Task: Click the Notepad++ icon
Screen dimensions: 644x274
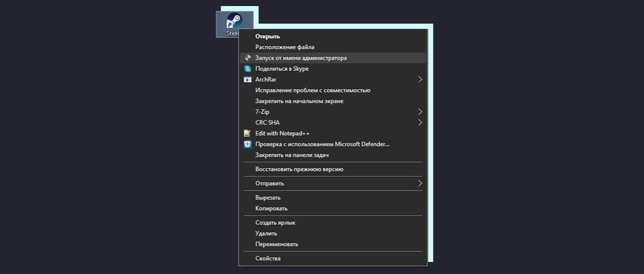Action: coord(247,133)
